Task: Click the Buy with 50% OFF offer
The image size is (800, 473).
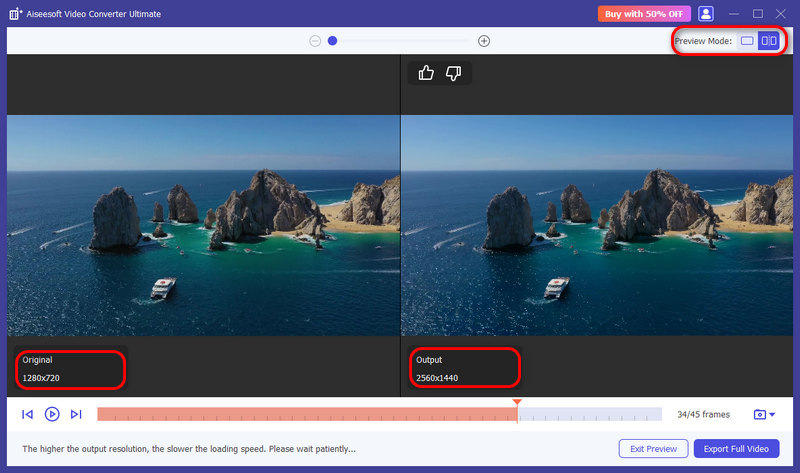Action: [x=642, y=14]
